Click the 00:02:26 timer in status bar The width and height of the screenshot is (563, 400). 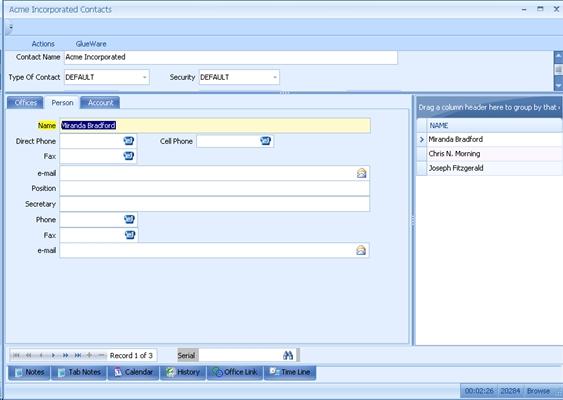(479, 391)
